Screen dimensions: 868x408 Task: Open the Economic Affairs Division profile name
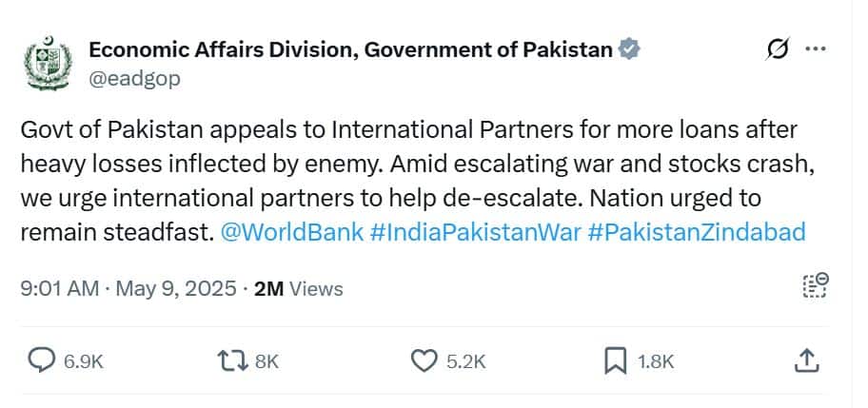tap(350, 49)
